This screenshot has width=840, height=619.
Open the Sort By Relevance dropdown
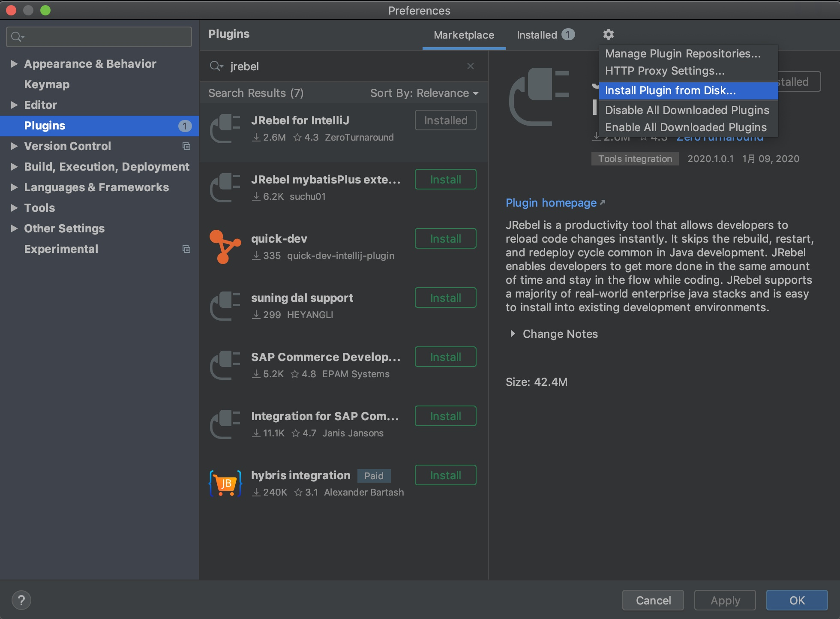tap(424, 93)
